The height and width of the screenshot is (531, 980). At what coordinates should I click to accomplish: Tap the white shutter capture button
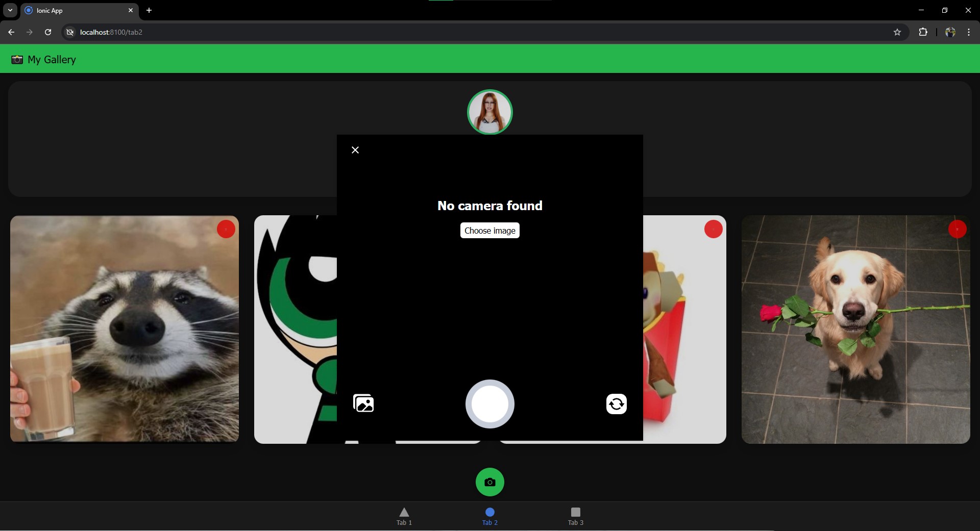click(490, 404)
